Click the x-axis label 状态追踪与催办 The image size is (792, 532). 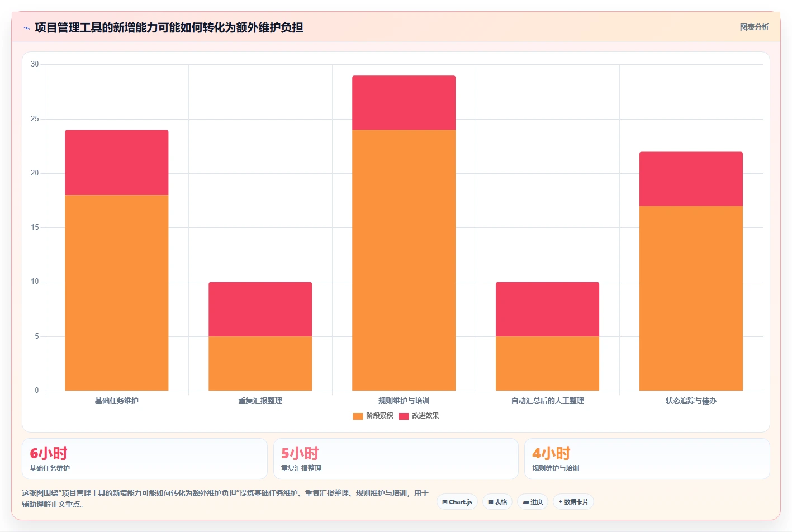tap(691, 401)
